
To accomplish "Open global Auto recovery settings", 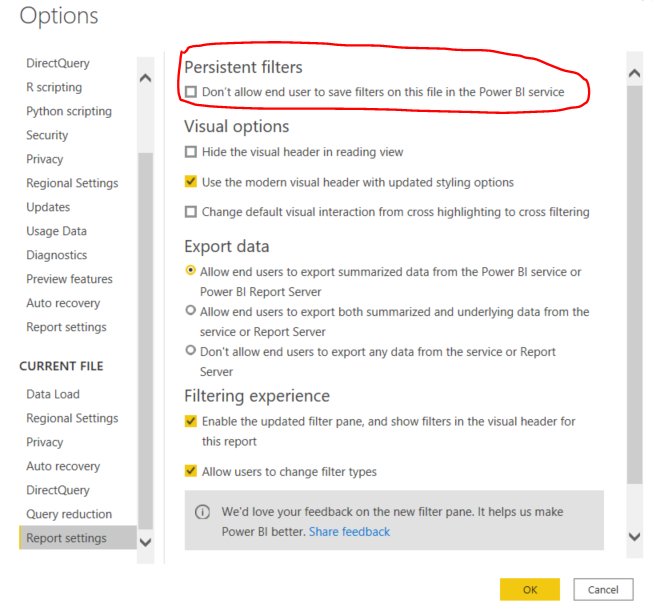I will (63, 303).
